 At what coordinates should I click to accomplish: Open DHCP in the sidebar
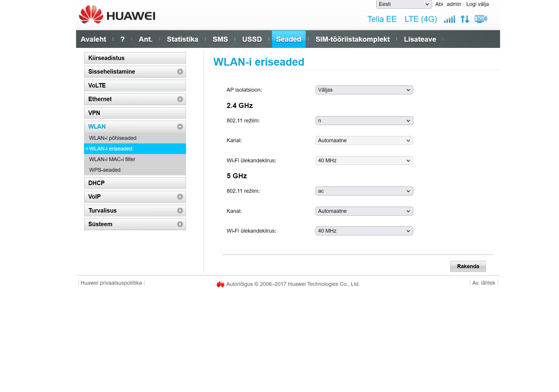pyautogui.click(x=135, y=183)
